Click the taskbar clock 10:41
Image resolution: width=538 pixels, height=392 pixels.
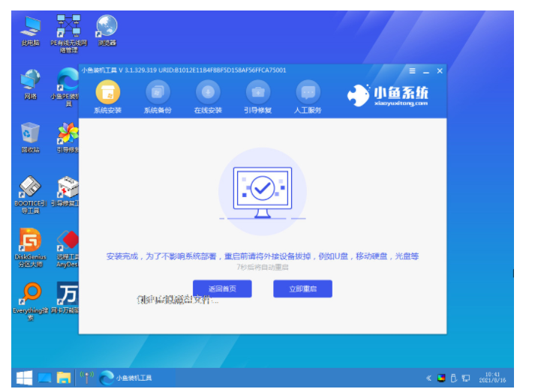pos(492,377)
